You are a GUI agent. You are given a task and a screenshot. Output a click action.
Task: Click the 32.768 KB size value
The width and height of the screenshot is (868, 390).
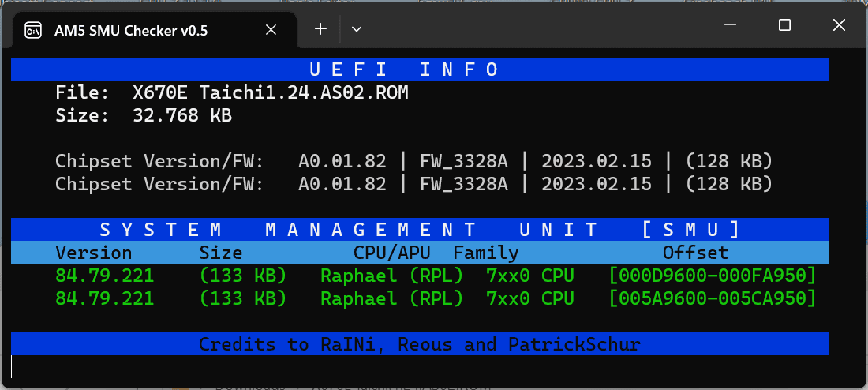182,116
